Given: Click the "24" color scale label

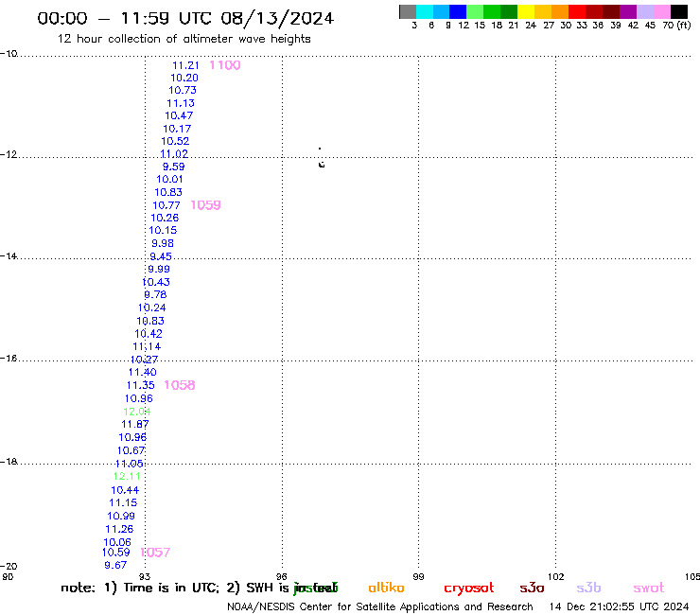Looking at the screenshot, I should point(531,26).
